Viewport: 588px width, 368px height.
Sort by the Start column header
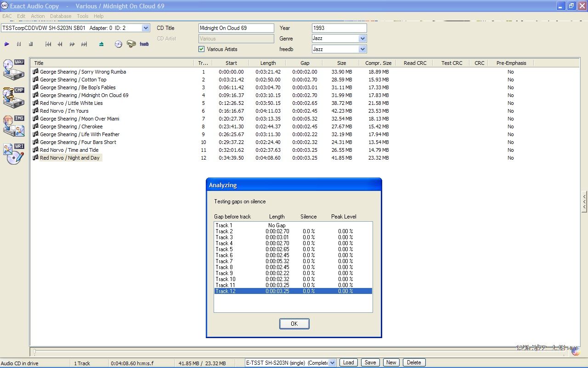(x=231, y=63)
